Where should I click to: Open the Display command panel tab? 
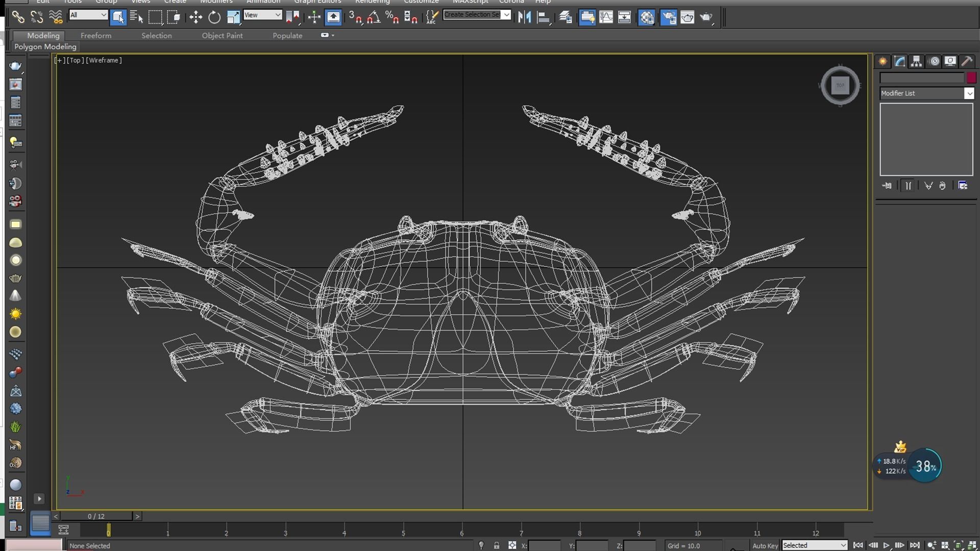click(x=950, y=61)
